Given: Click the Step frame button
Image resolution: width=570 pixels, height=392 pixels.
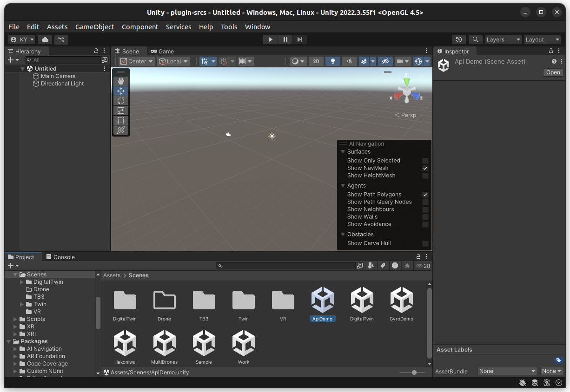Looking at the screenshot, I should click(300, 39).
